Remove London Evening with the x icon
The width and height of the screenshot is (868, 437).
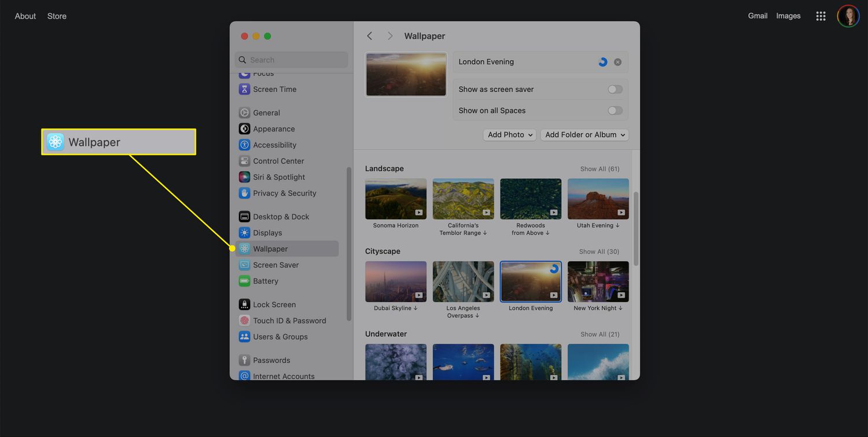[x=617, y=62]
